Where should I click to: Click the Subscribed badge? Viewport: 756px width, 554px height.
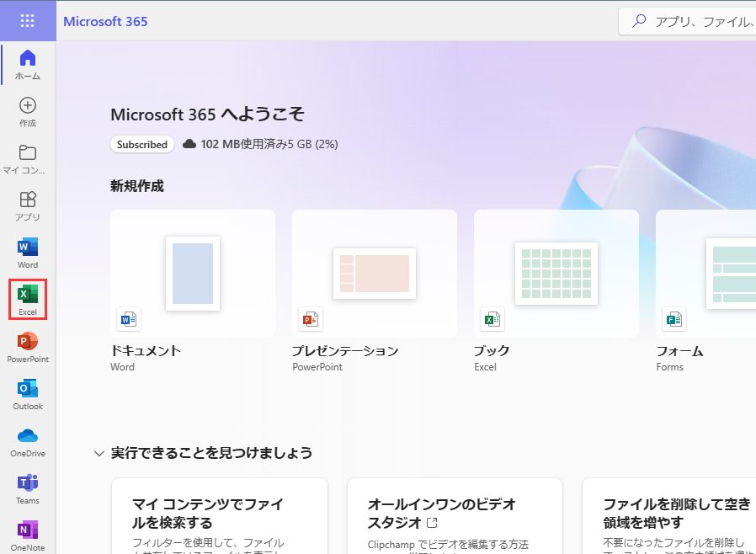(141, 144)
